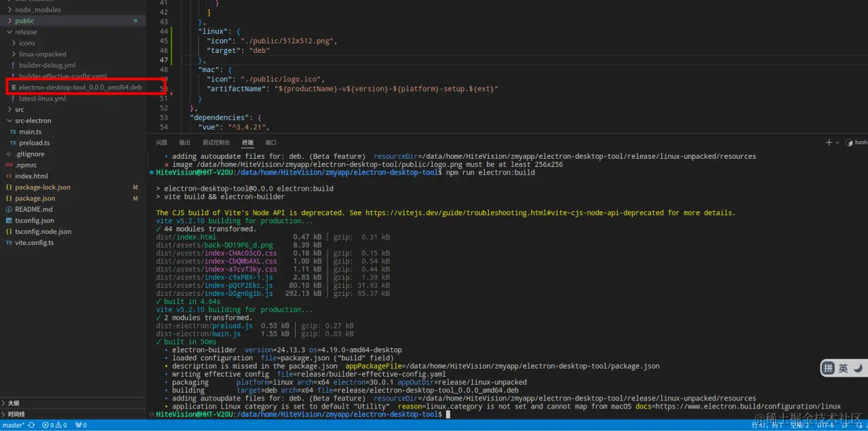Change end-of-line sequence LF
Screen dimensions: 868x431
(845, 425)
